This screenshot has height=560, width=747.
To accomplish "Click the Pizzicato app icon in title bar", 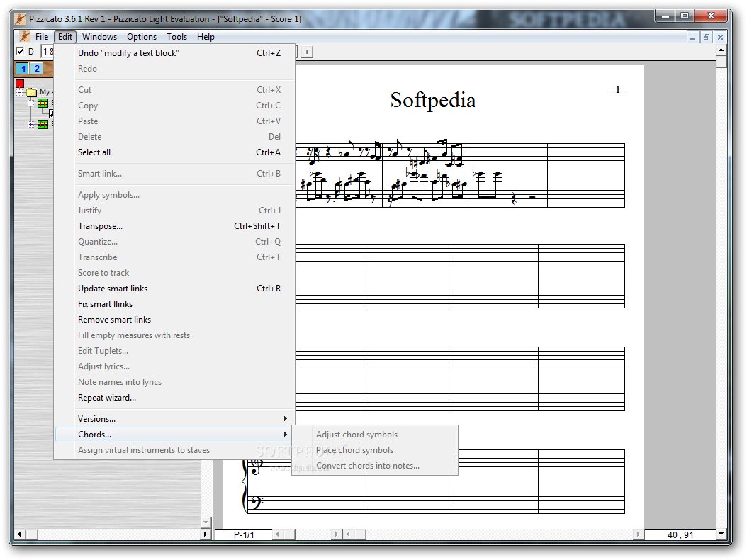I will pyautogui.click(x=20, y=19).
